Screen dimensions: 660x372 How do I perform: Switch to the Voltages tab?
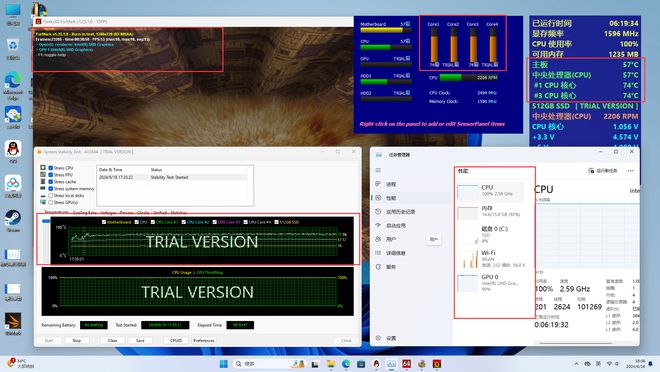[108, 213]
